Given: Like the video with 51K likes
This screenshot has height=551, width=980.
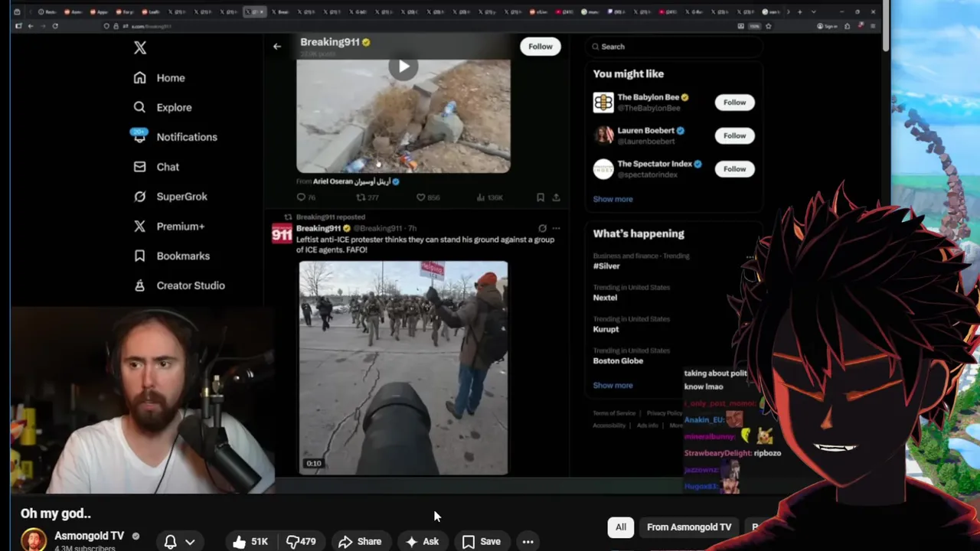Looking at the screenshot, I should pos(250,542).
